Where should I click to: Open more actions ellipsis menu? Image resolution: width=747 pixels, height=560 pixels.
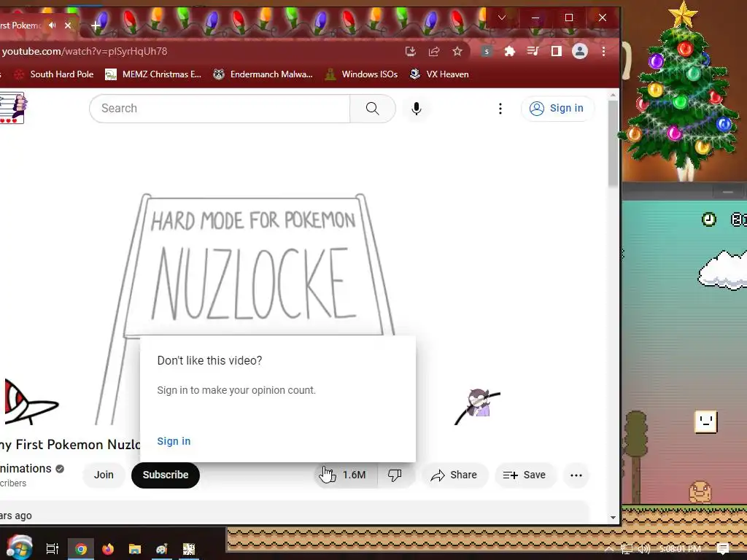point(576,475)
